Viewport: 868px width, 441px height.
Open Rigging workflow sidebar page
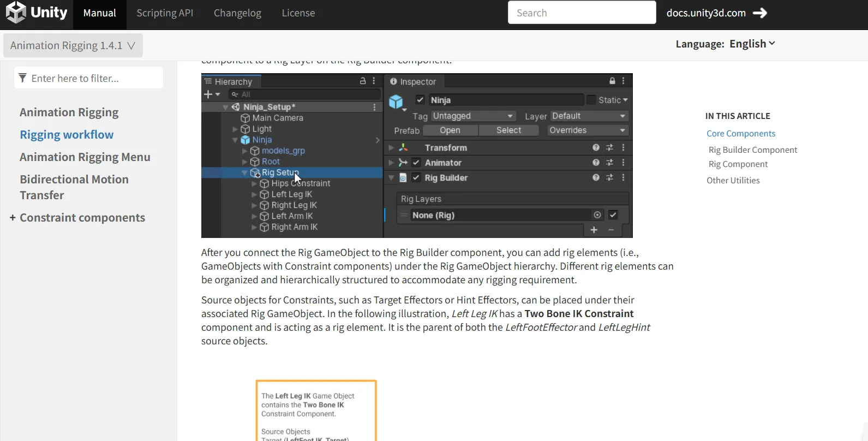[67, 135]
